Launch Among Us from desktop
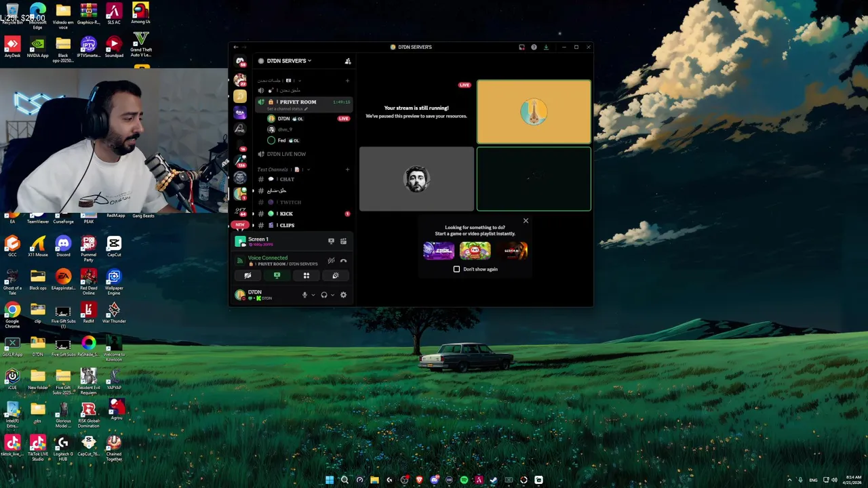This screenshot has width=868, height=488. [140, 14]
